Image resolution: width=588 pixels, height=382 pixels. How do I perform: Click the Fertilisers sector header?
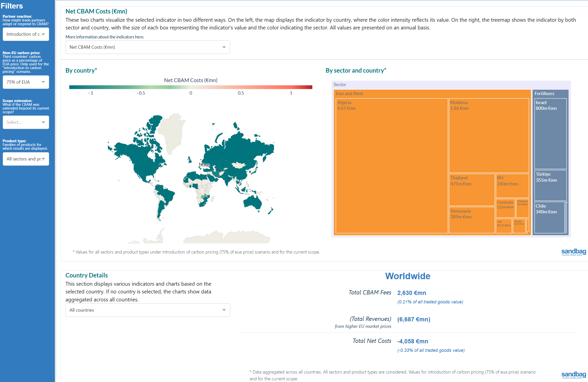tap(544, 94)
